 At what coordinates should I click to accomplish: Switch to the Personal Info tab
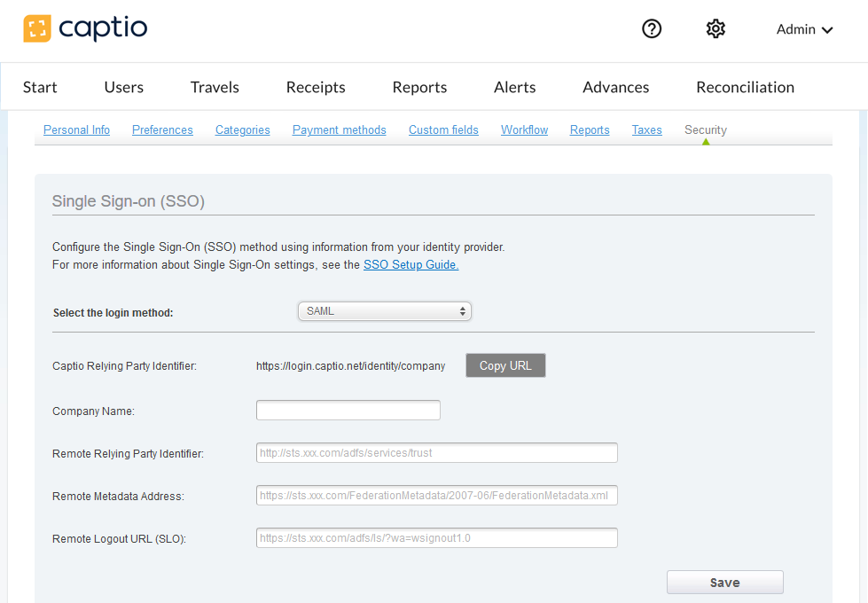(76, 130)
